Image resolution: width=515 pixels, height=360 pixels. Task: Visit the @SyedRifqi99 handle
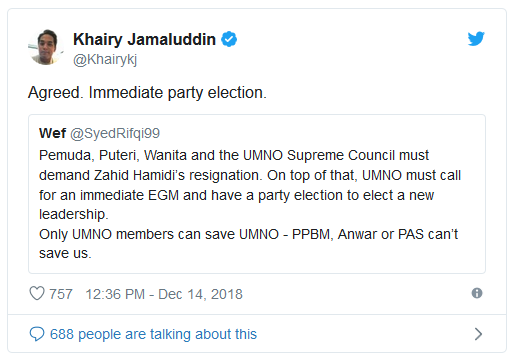115,133
